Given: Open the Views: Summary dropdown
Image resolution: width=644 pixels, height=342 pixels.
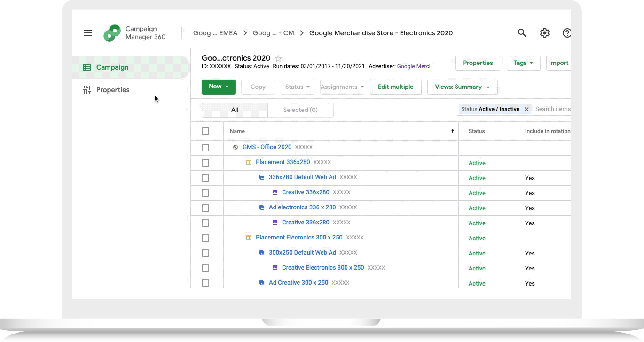Looking at the screenshot, I should tap(463, 87).
